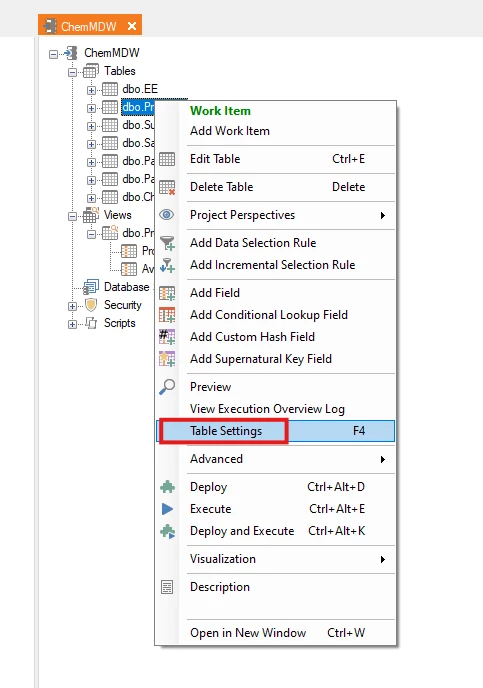This screenshot has height=688, width=483.
Task: Click the Deploy and Execute puzzle icon
Action: tap(167, 531)
